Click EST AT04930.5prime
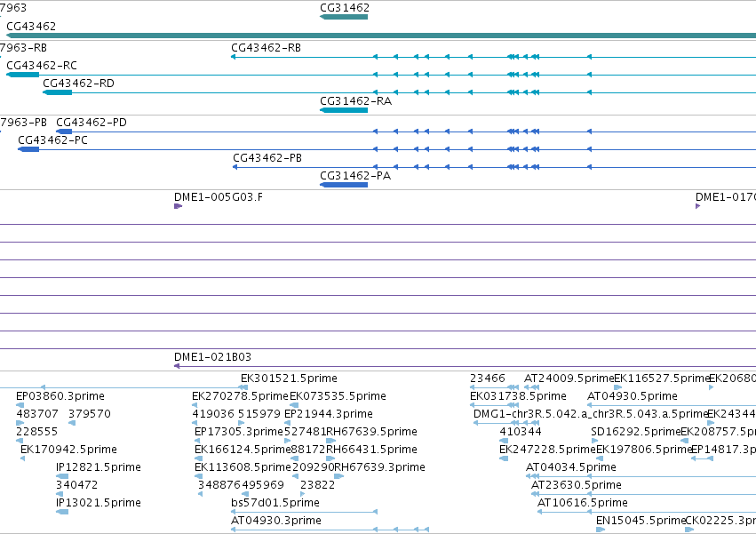756x534 pixels. point(633,396)
